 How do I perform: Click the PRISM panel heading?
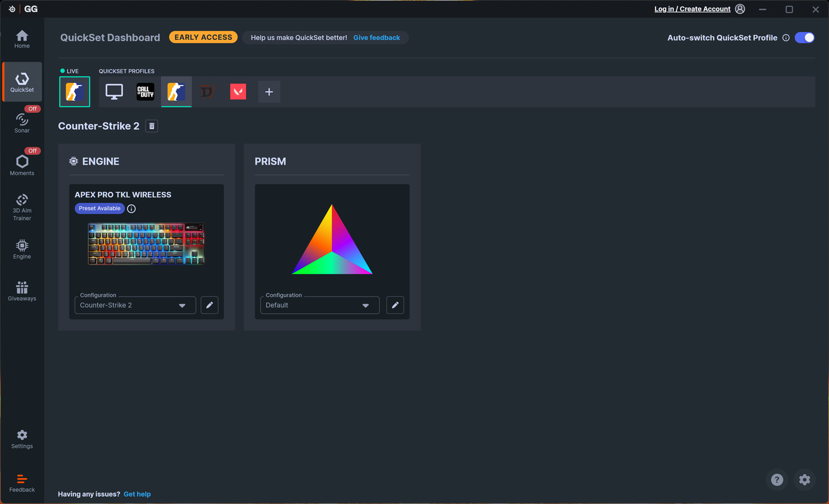tap(270, 161)
